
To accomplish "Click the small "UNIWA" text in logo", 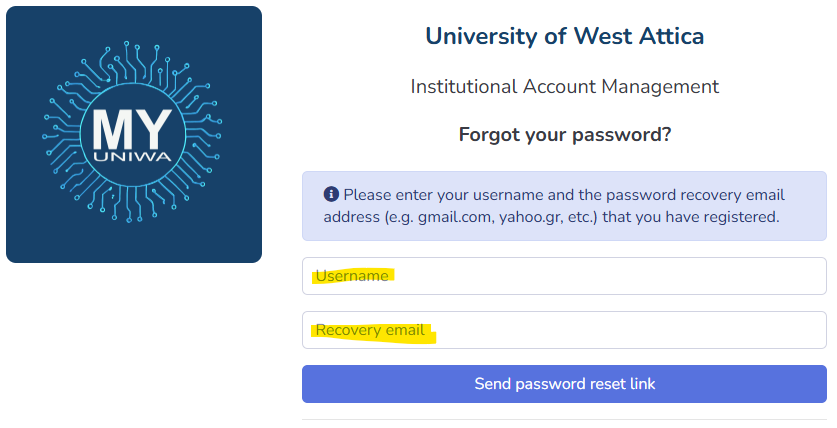I will click(x=134, y=158).
